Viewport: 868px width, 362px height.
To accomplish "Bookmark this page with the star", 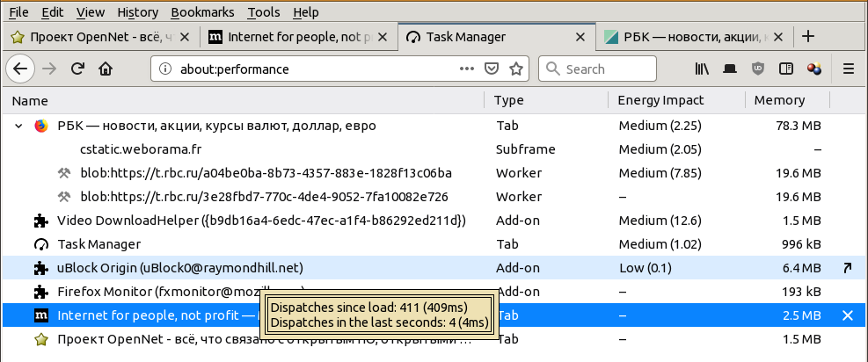I will coord(516,69).
